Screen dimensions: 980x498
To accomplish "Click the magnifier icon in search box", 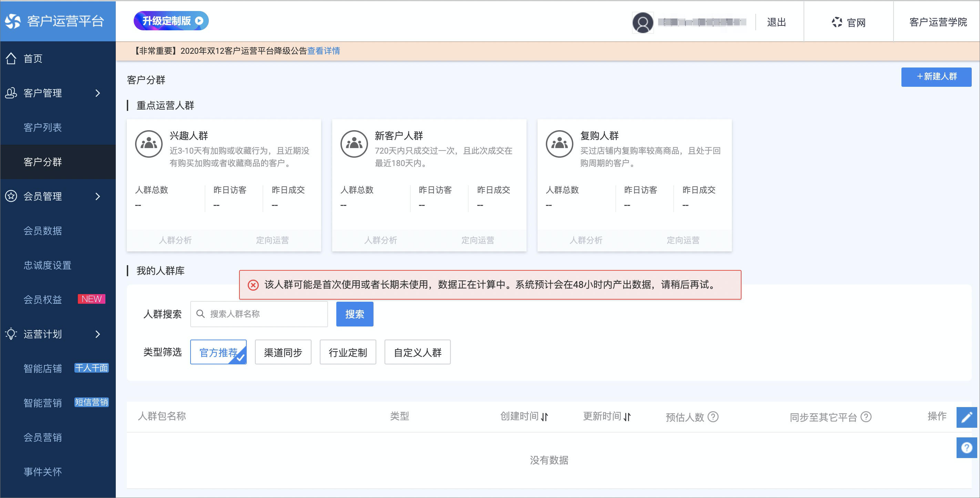I will pos(200,314).
